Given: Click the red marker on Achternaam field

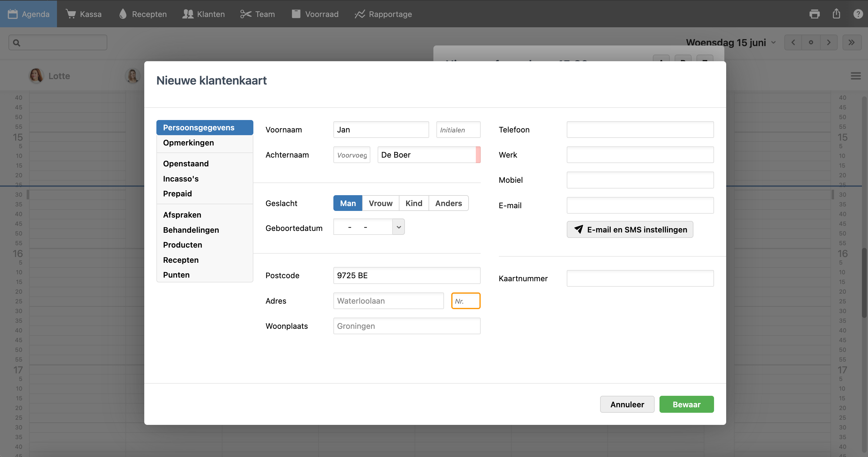Looking at the screenshot, I should tap(478, 155).
